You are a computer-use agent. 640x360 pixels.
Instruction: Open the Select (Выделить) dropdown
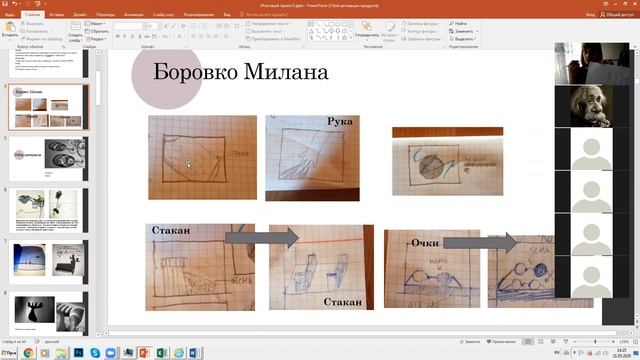tap(462, 39)
